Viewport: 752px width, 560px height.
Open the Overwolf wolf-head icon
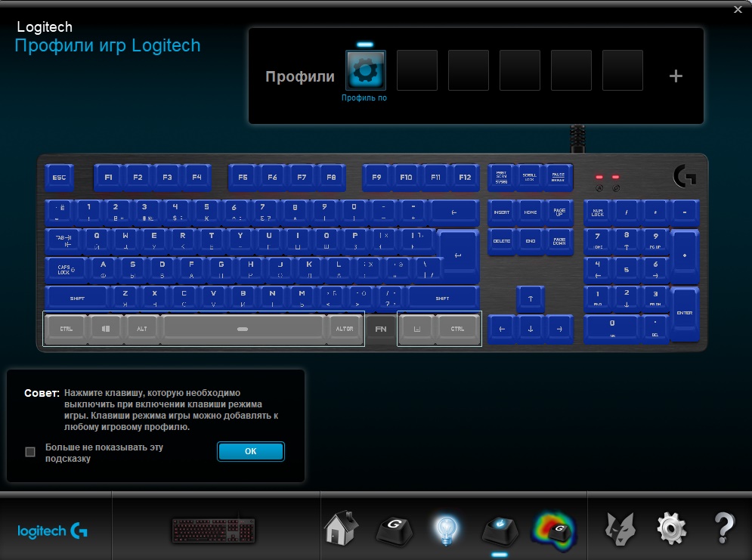[620, 529]
